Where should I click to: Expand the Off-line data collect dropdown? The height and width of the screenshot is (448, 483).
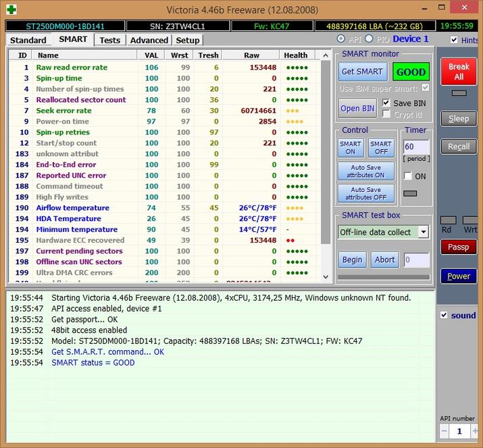[x=424, y=232]
